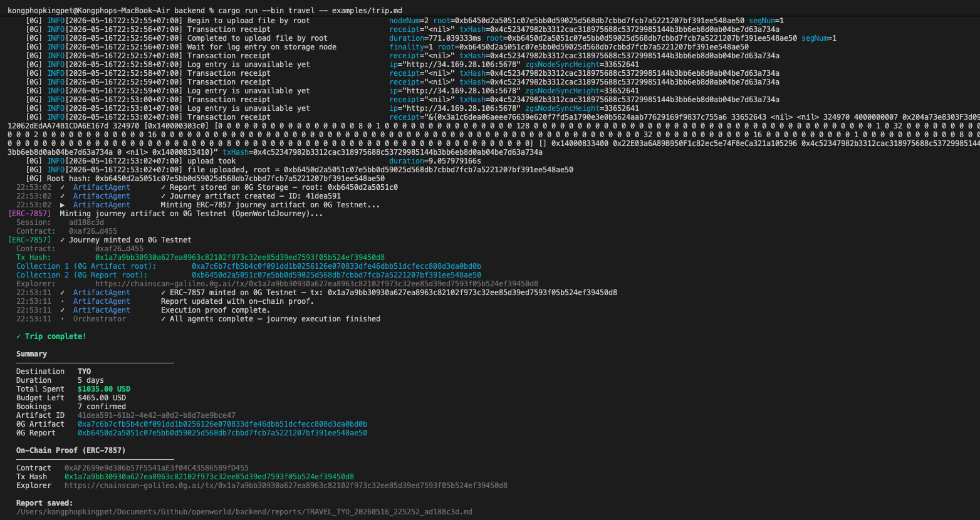Click the "Minting journey artifact on 0G Testnet (OpenWorldJourney)..." line
The height and width of the screenshot is (520, 980).
192,214
